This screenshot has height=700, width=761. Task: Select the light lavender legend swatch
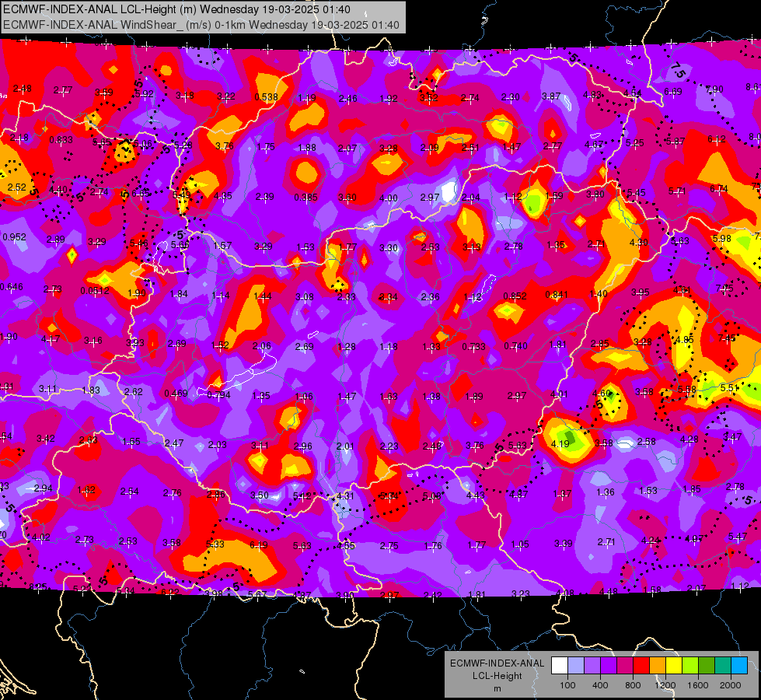pyautogui.click(x=575, y=666)
